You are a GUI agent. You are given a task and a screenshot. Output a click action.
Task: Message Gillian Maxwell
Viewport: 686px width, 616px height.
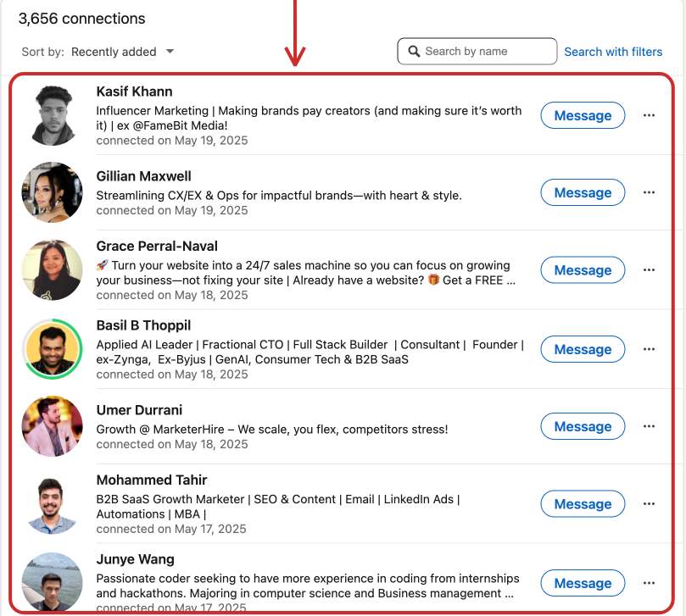coord(583,192)
